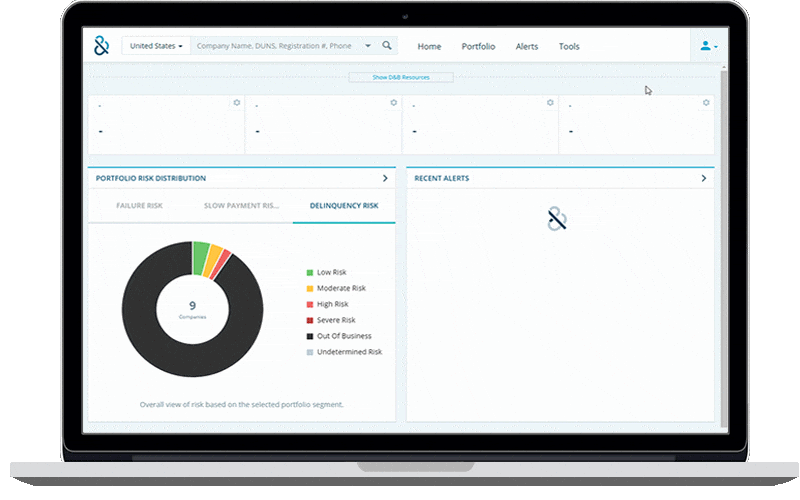Toggle Undetermined Risk legend item
Screen dimensions: 800x500
(348, 352)
